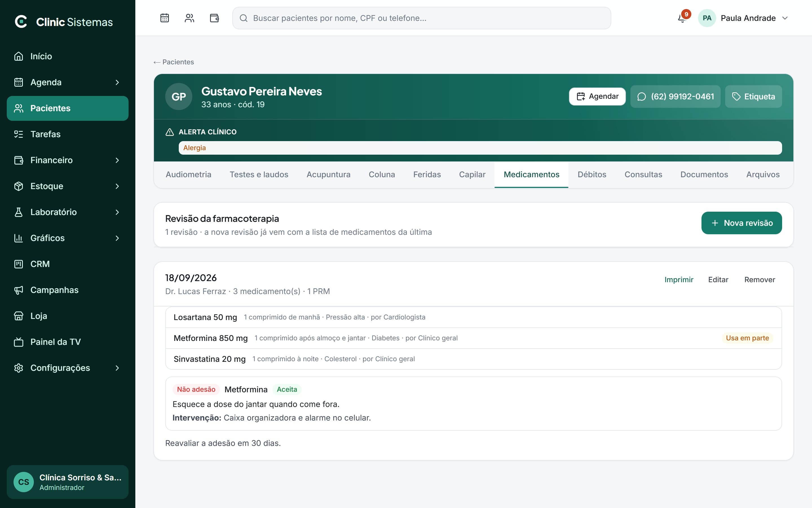Focus the patient search field
The width and height of the screenshot is (812, 508).
pyautogui.click(x=422, y=18)
